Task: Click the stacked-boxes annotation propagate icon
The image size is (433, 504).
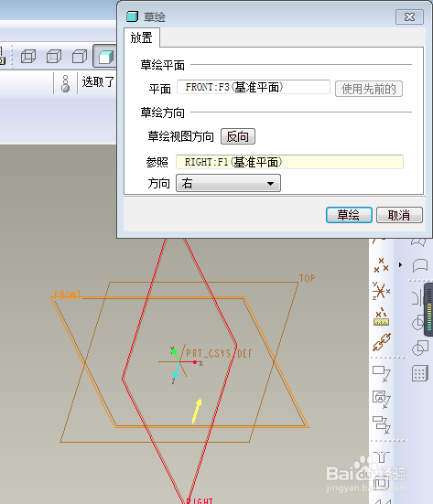Action: pyautogui.click(x=382, y=424)
